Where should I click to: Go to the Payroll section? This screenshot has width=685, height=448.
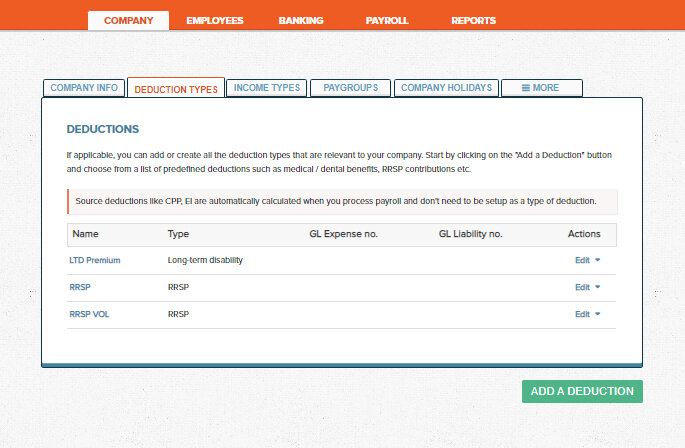click(387, 20)
